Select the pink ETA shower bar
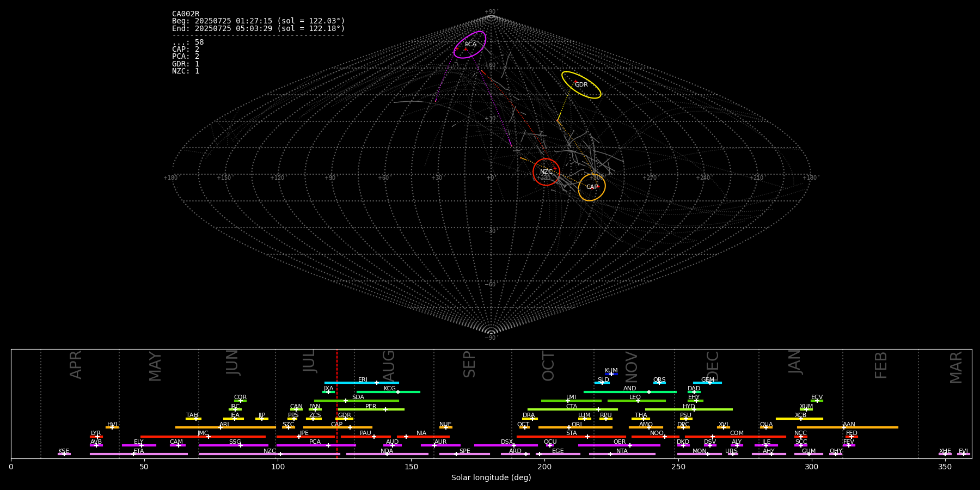The height and width of the screenshot is (490, 980). 139,454
